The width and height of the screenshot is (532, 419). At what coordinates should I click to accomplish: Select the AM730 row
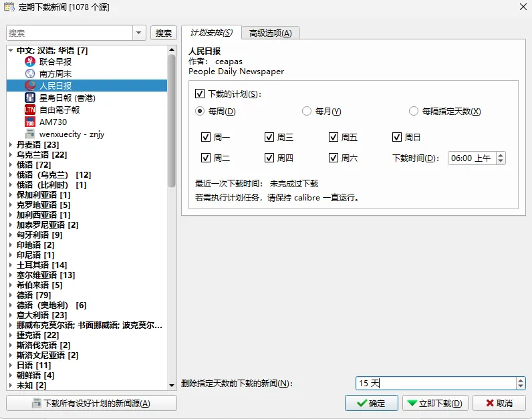coord(87,122)
